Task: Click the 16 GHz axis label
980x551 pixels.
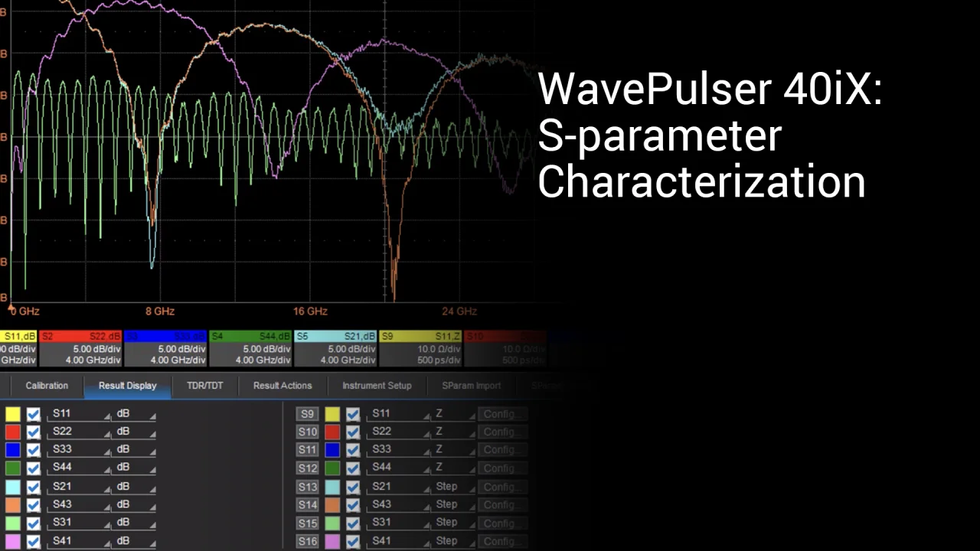Action: (x=310, y=311)
